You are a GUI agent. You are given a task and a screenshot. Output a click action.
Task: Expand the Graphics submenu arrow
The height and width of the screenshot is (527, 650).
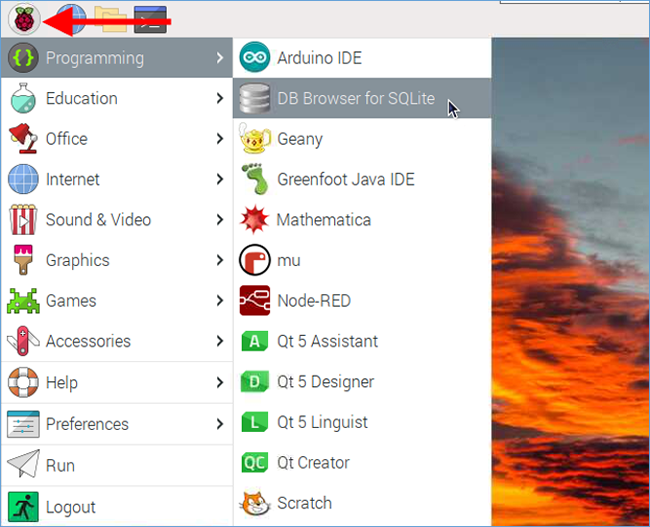click(x=220, y=260)
